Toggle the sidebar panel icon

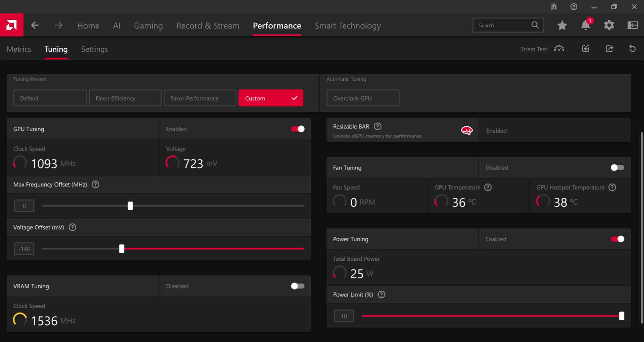[633, 25]
